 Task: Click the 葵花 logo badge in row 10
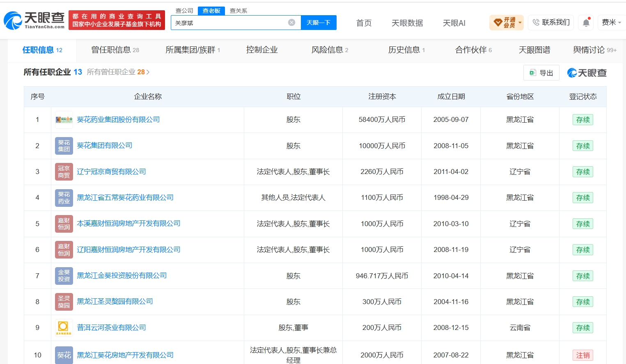pos(64,355)
